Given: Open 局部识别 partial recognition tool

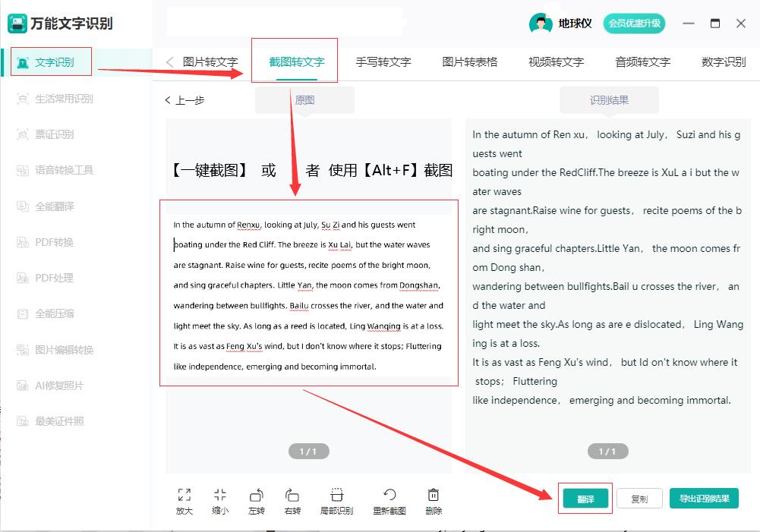Looking at the screenshot, I should click(336, 499).
